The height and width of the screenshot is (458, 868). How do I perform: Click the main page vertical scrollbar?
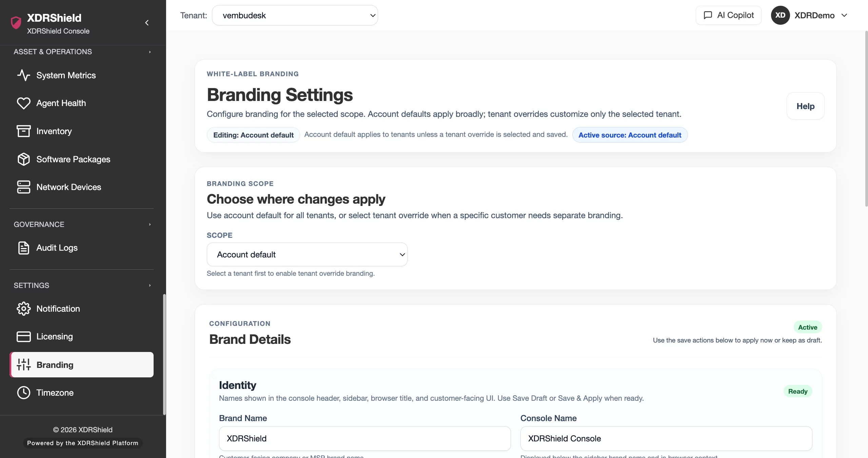(866, 119)
